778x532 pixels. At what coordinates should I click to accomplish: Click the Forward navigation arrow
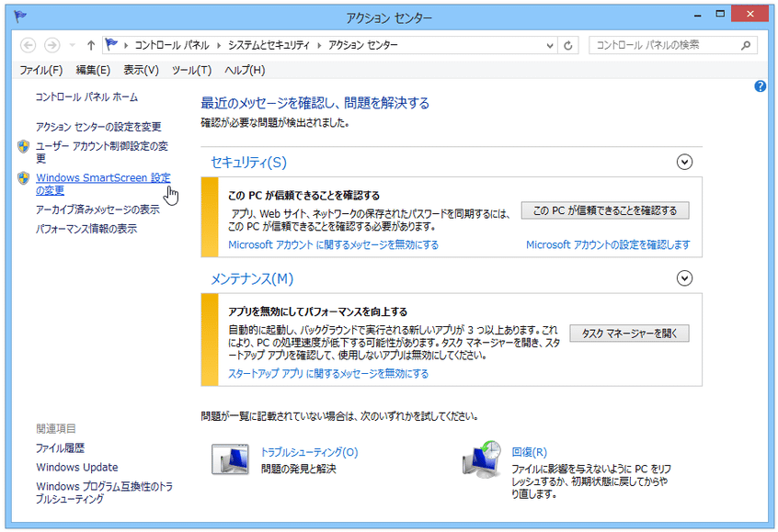point(51,46)
